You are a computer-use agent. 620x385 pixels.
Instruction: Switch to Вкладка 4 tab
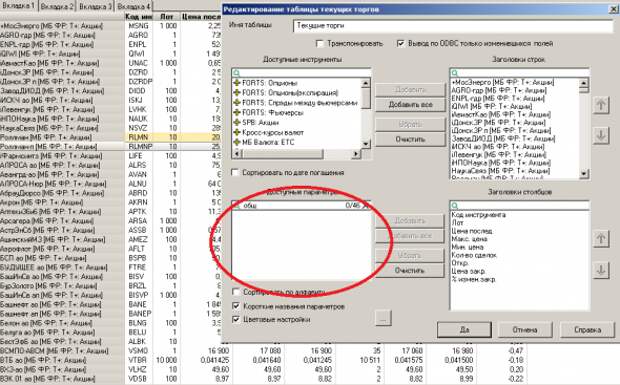click(134, 6)
